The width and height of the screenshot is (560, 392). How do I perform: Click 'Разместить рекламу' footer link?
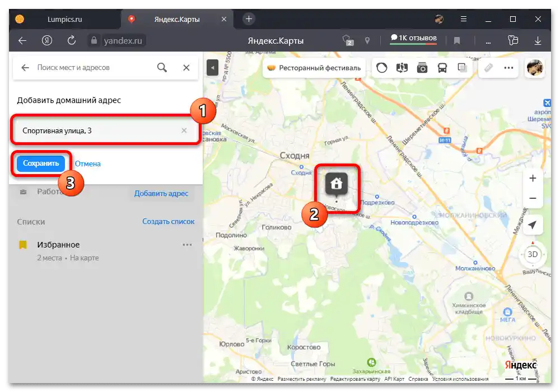point(302,379)
